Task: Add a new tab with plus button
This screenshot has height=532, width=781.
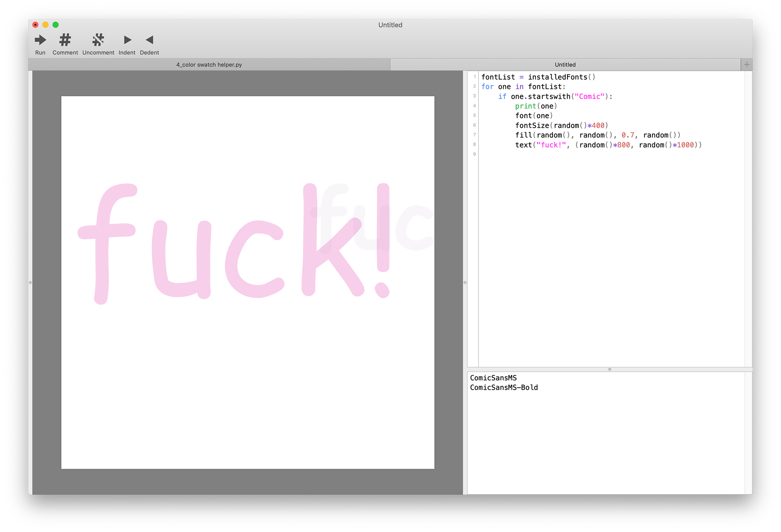Action: coord(747,64)
